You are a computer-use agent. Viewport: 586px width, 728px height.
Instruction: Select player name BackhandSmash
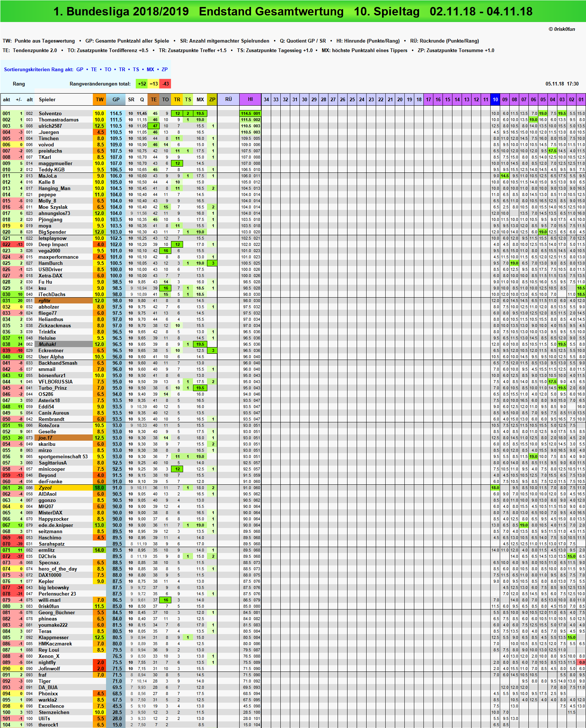(x=58, y=363)
